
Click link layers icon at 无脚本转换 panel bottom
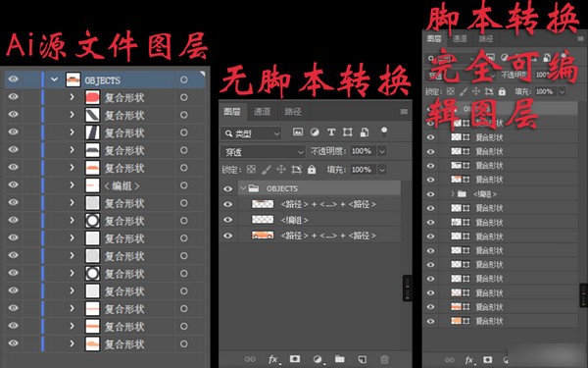pos(250,359)
